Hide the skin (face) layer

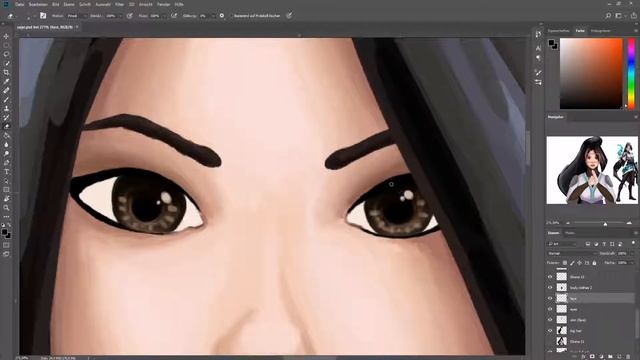click(x=550, y=320)
